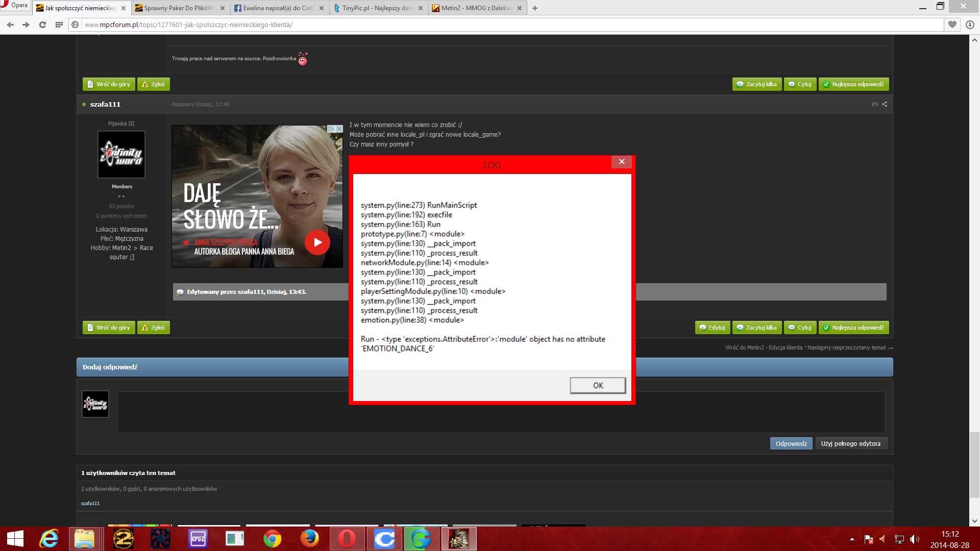Launch Firefox from the taskbar
The image size is (980, 551).
(x=309, y=539)
